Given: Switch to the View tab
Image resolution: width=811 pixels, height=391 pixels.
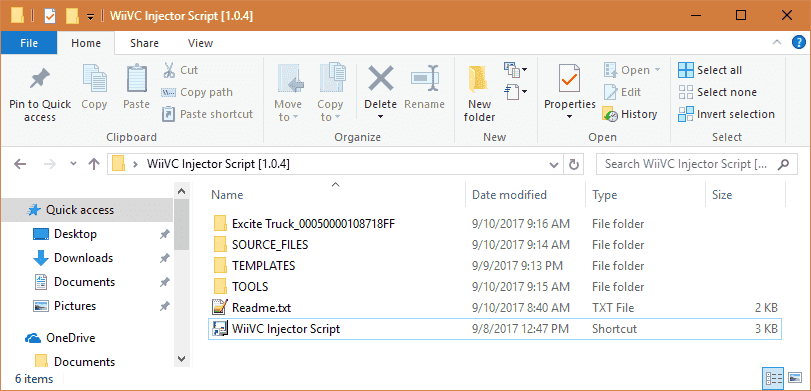Looking at the screenshot, I should click(200, 43).
